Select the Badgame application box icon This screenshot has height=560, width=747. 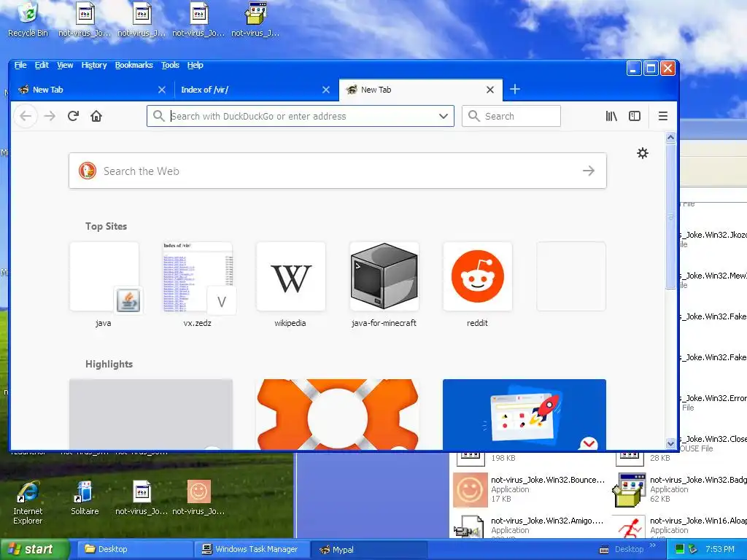[x=630, y=490]
